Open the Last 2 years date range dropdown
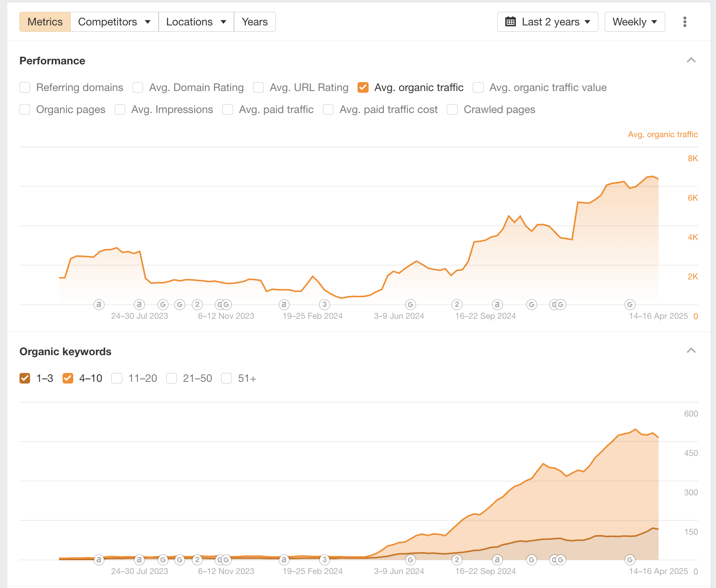 click(548, 22)
